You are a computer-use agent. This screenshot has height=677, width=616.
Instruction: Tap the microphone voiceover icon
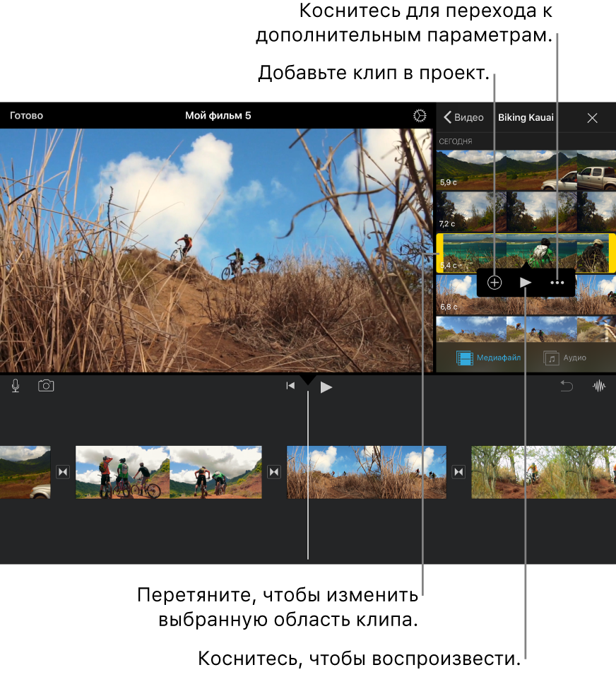pyautogui.click(x=16, y=386)
